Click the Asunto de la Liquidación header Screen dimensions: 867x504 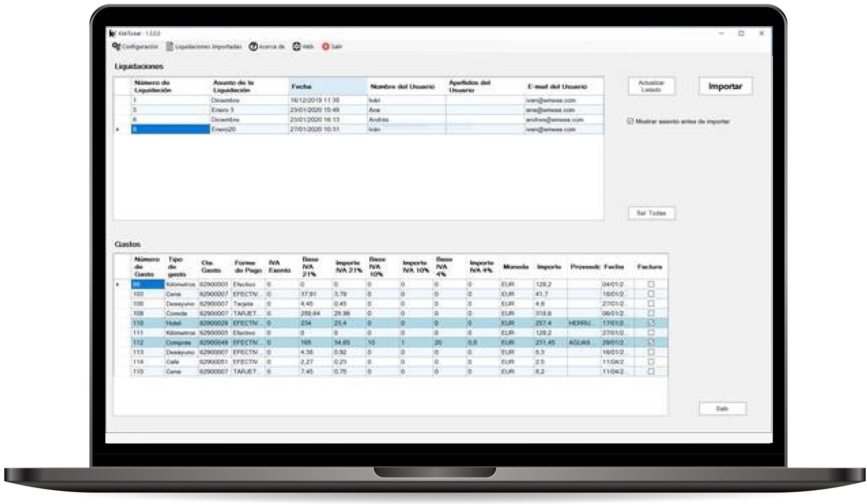pos(249,86)
